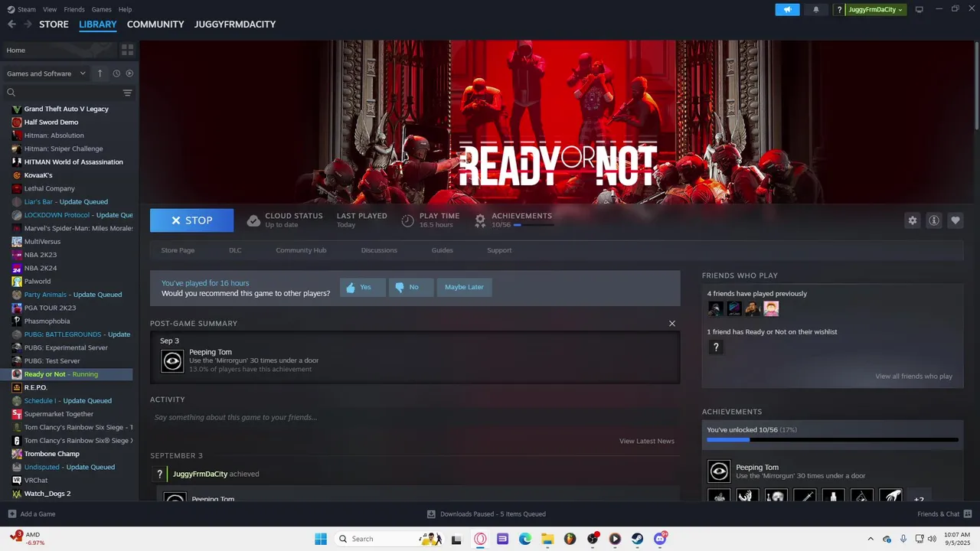Viewport: 980px width, 551px height.
Task: Open the Windows Start menu
Action: coord(321,539)
